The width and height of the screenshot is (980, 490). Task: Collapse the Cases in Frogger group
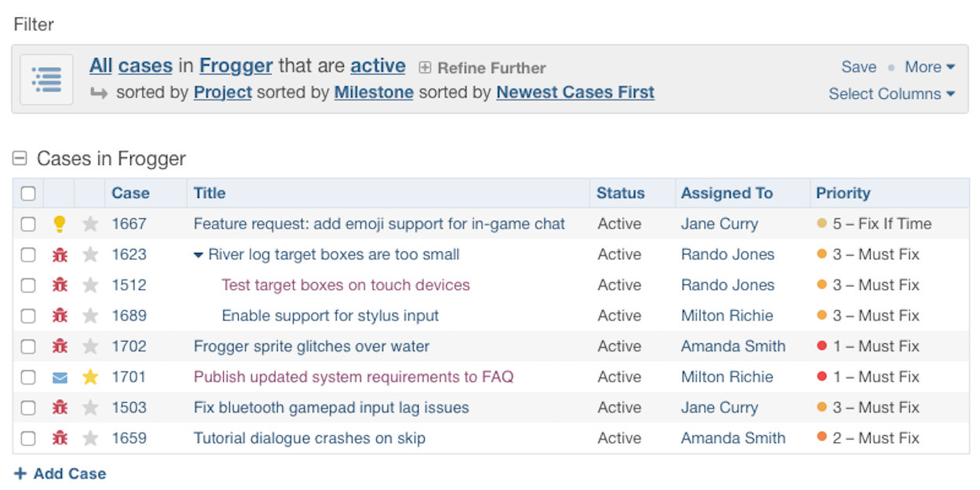point(20,159)
